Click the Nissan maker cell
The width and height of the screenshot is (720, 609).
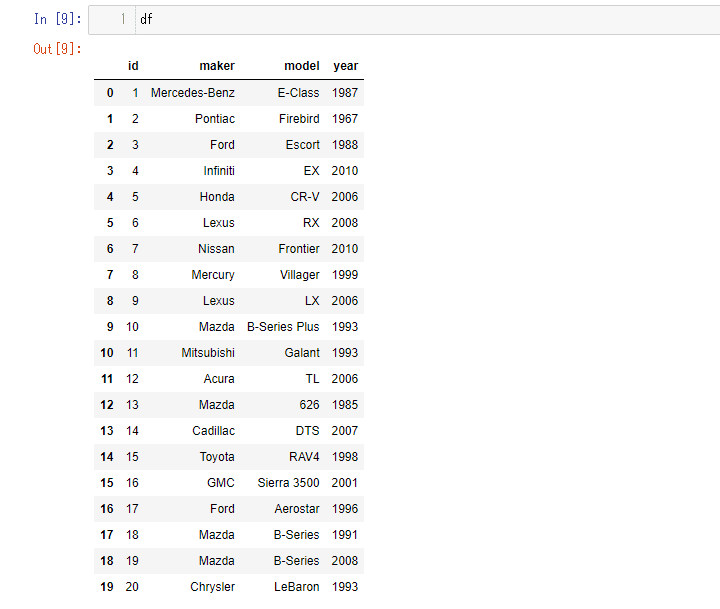(x=216, y=249)
